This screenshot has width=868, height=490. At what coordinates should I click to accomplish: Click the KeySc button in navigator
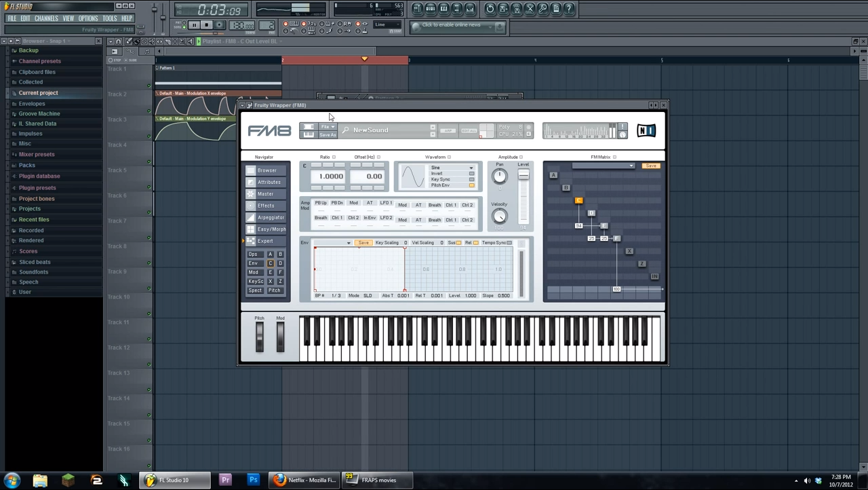click(x=255, y=282)
